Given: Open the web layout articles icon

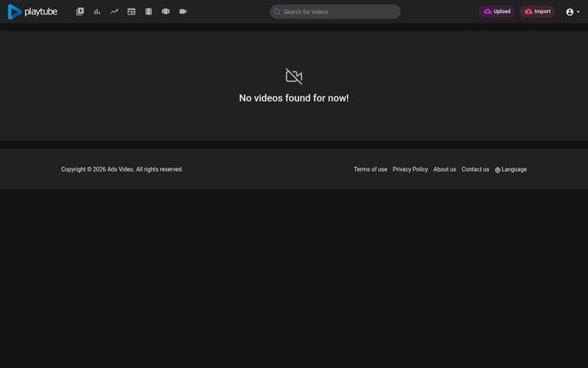Looking at the screenshot, I should (131, 11).
